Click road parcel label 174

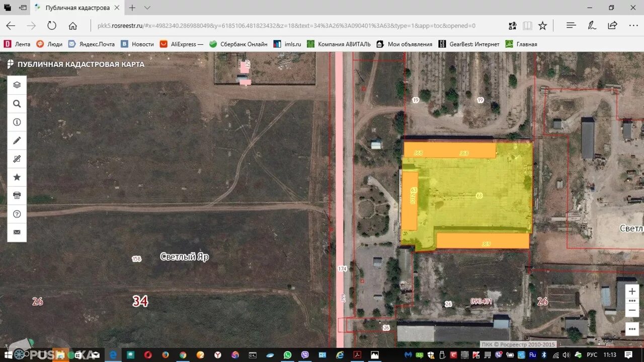click(x=342, y=269)
